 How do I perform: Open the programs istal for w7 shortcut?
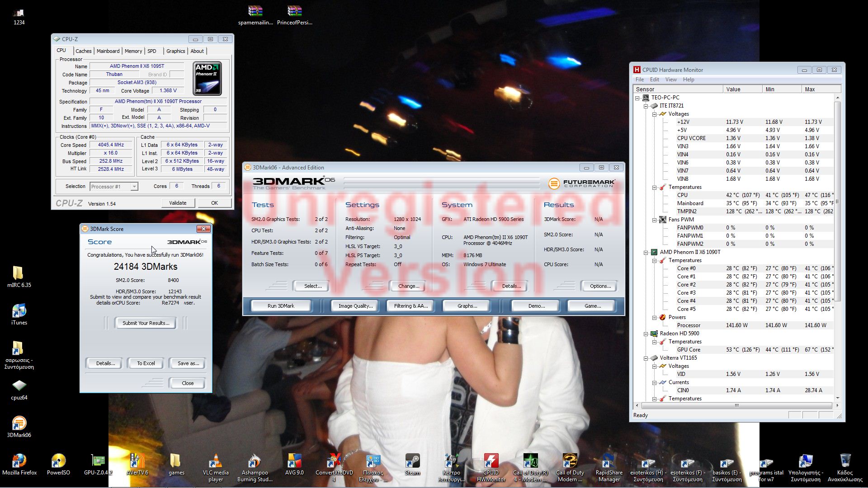pyautogui.click(x=766, y=468)
